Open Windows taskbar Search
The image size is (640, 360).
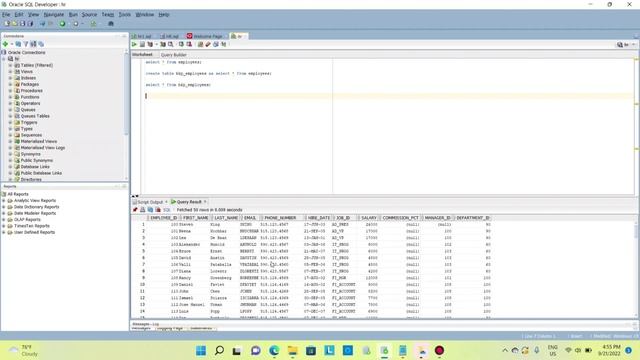click(x=219, y=350)
